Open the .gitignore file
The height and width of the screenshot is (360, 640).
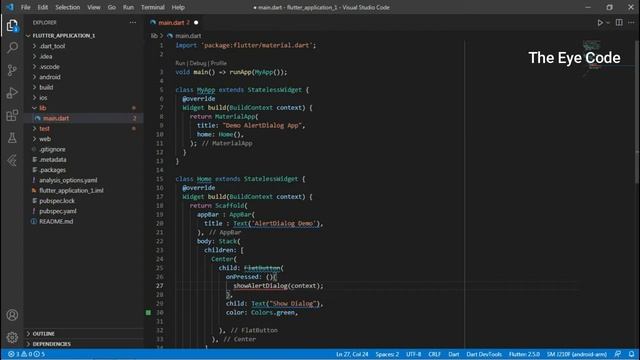pos(52,149)
